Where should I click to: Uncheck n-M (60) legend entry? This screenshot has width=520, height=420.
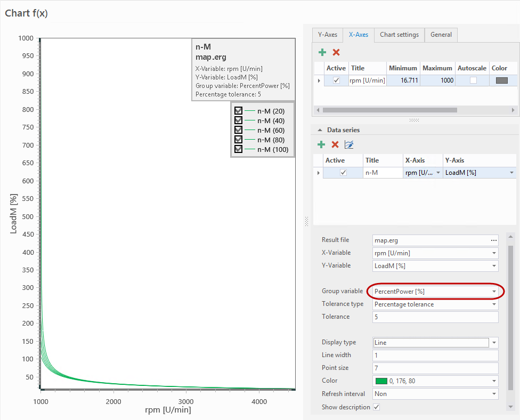coord(238,130)
